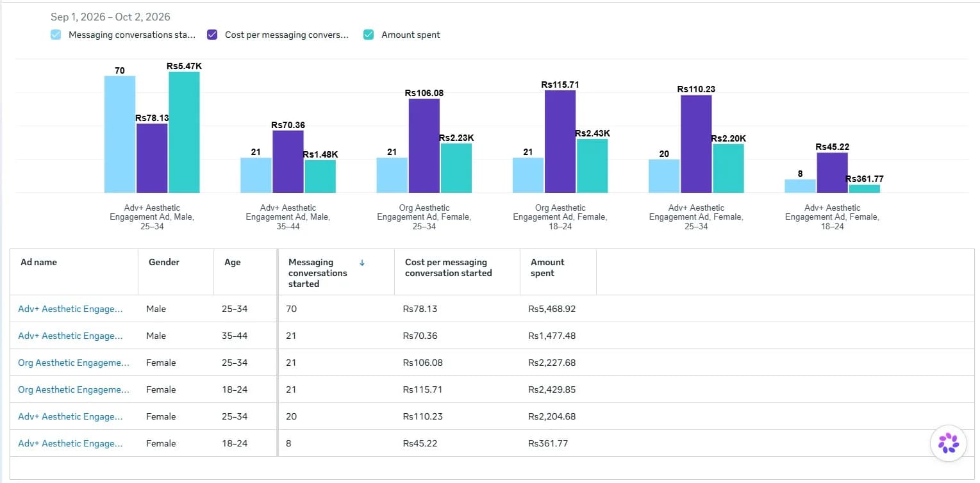Open the Org Aesthetic ad link for Female 25–34
This screenshot has height=483, width=980.
[74, 363]
